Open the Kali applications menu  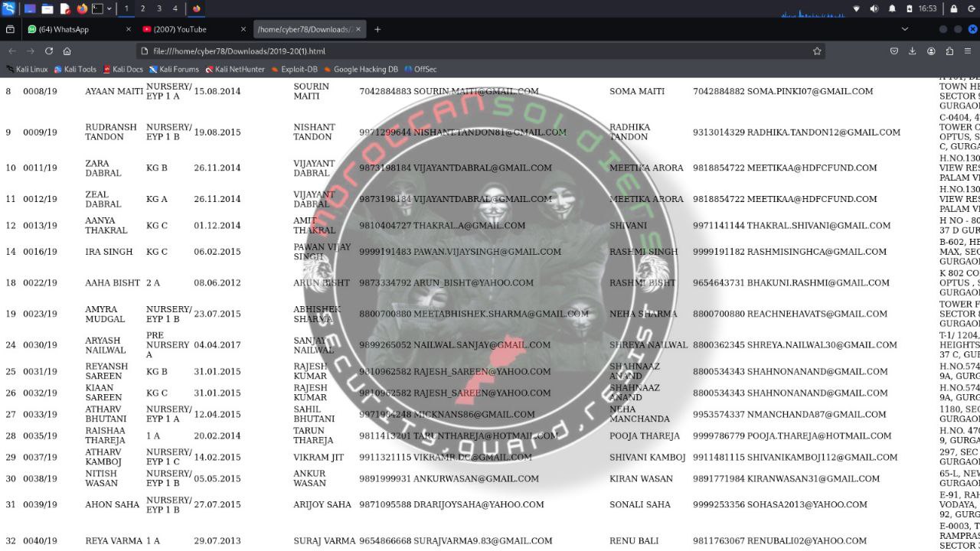pyautogui.click(x=8, y=8)
